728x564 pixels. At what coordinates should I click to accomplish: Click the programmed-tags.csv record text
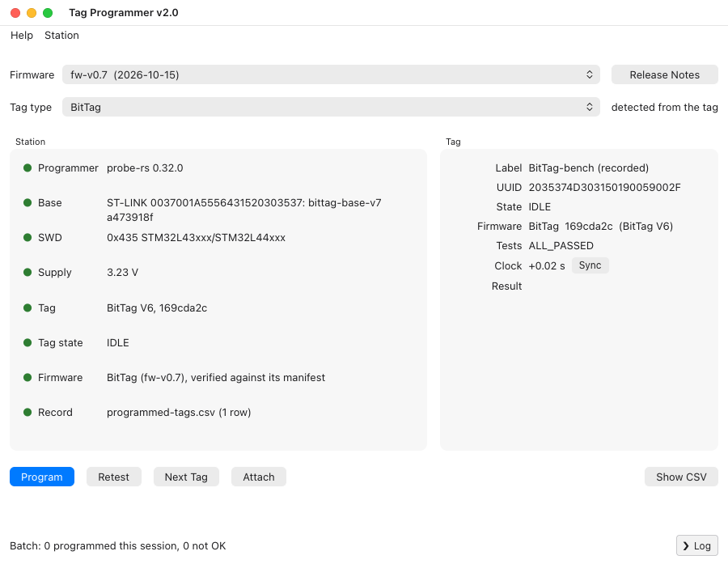179,412
